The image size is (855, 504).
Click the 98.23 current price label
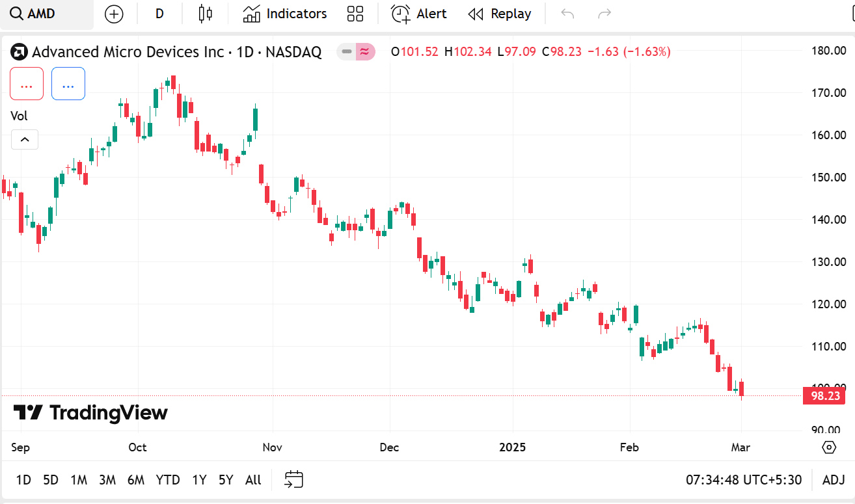coord(824,395)
